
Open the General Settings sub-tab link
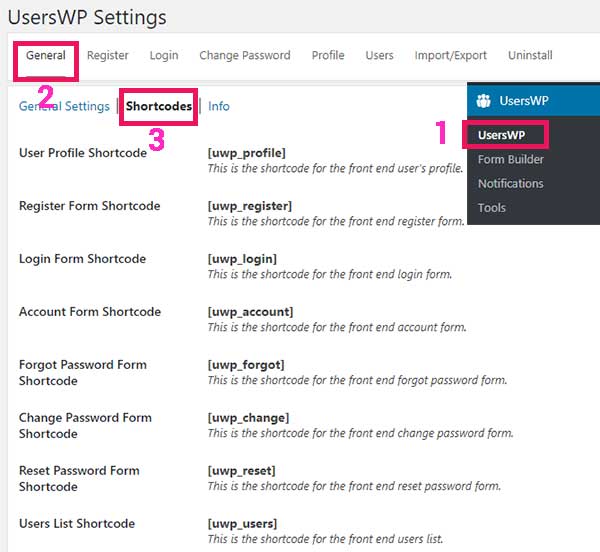pyautogui.click(x=64, y=106)
